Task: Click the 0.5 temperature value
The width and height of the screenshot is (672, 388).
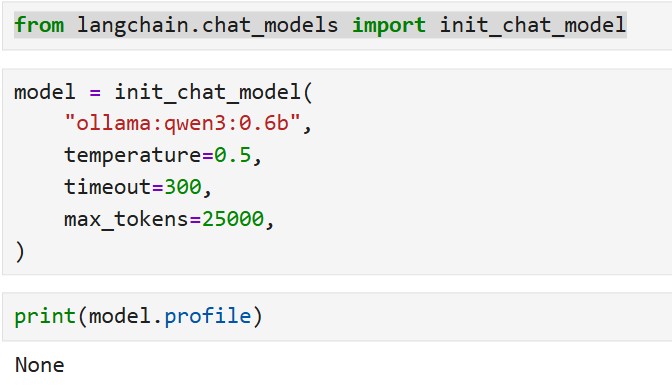Action: click(232, 155)
